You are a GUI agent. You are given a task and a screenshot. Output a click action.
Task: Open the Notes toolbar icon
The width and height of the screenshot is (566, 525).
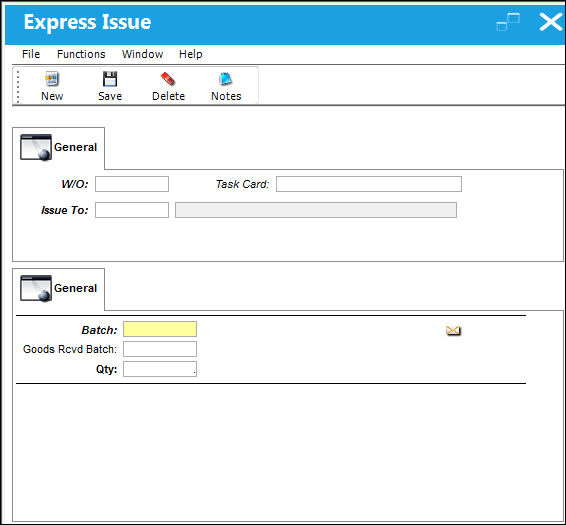tap(226, 79)
